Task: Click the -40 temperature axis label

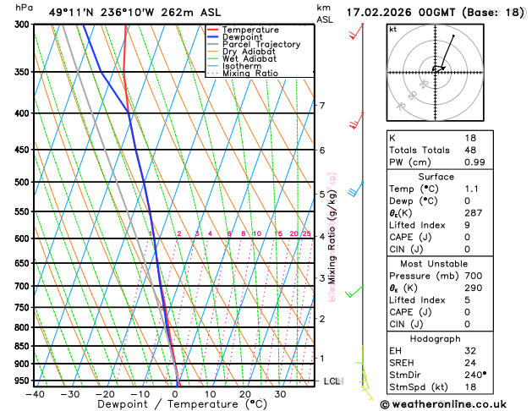Action: [35, 394]
